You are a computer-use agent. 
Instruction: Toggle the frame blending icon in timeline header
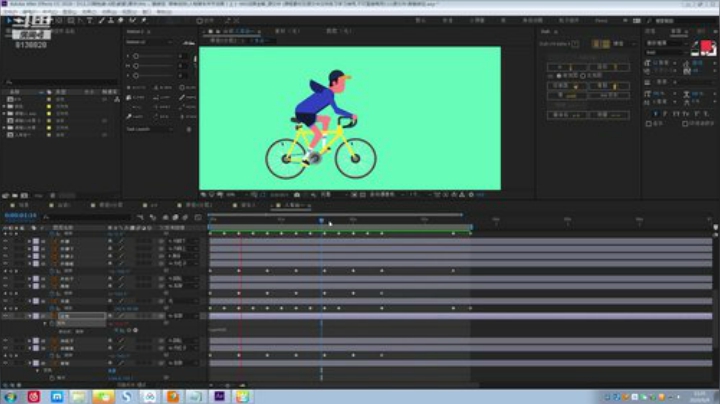175,217
